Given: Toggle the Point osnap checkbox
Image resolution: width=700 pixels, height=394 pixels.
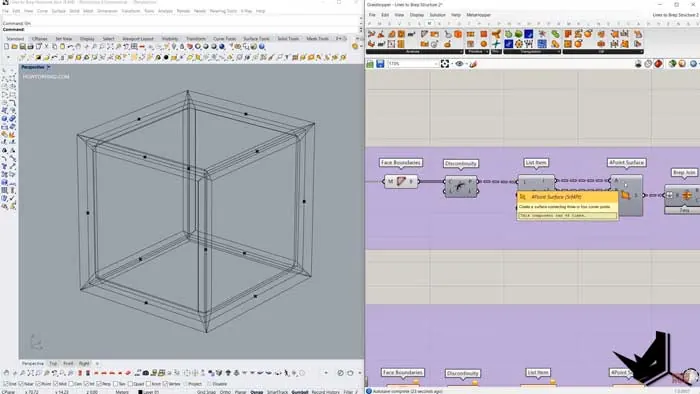Looking at the screenshot, I should tap(38, 384).
